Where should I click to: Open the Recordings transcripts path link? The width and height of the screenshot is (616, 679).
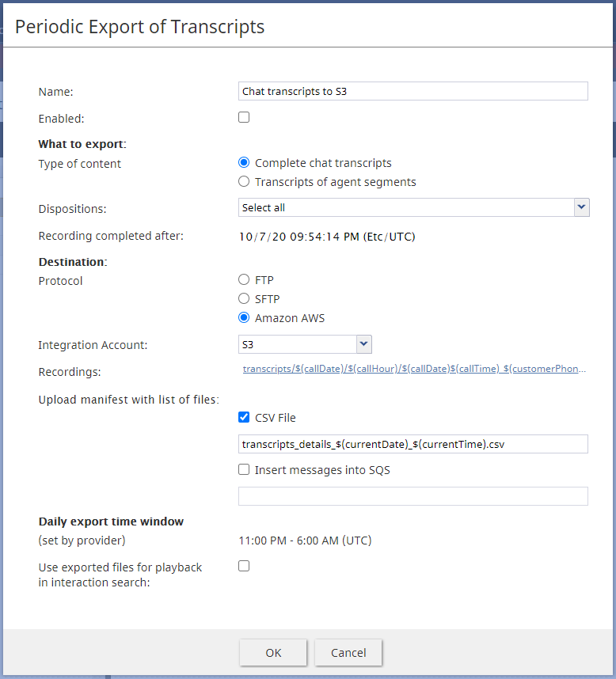[414, 369]
